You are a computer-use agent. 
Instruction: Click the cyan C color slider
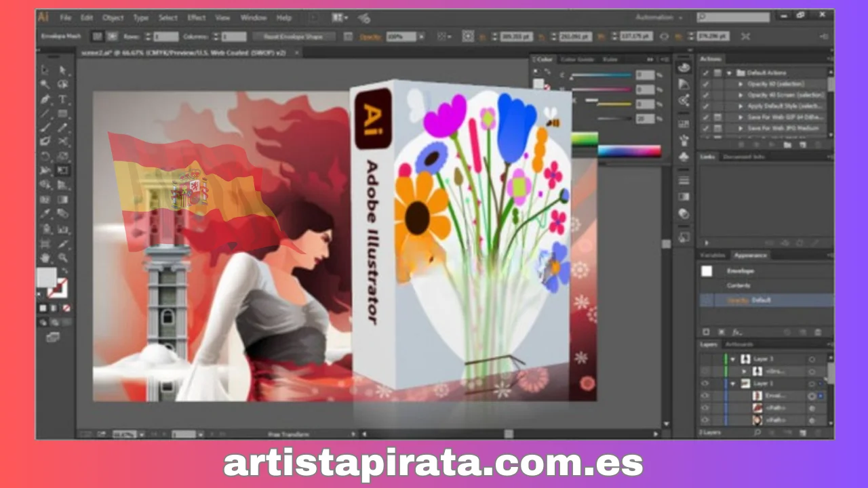tap(600, 75)
